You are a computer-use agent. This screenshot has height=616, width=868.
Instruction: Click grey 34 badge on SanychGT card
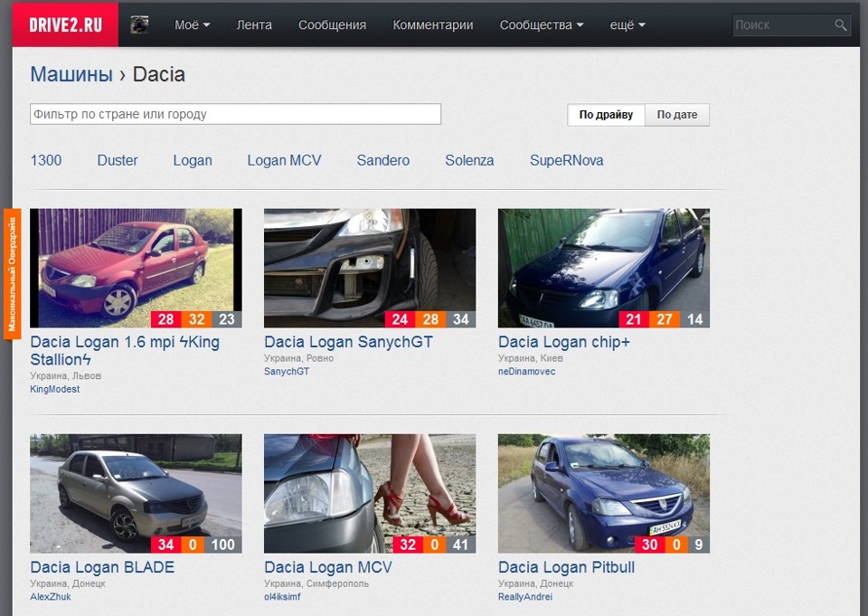(460, 319)
